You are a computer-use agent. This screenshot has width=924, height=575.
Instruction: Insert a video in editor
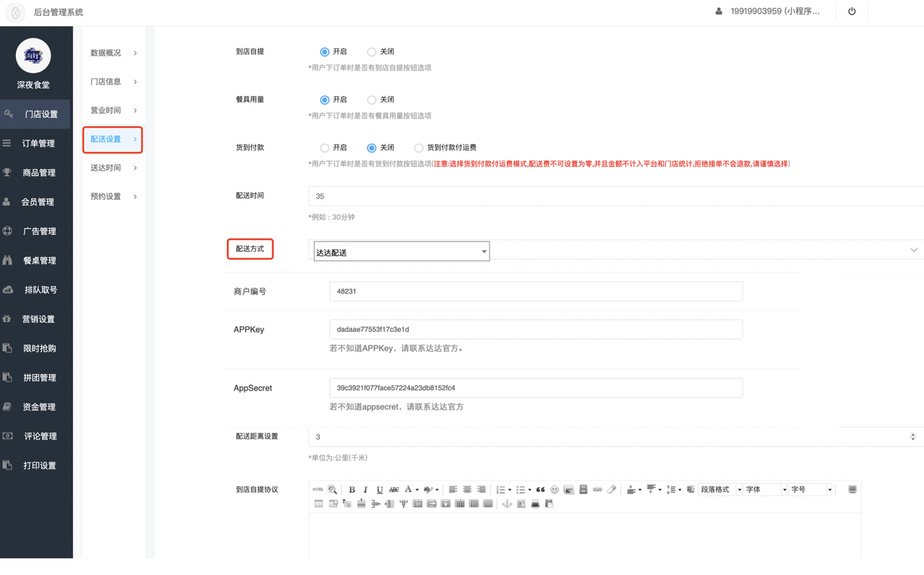tap(583, 489)
